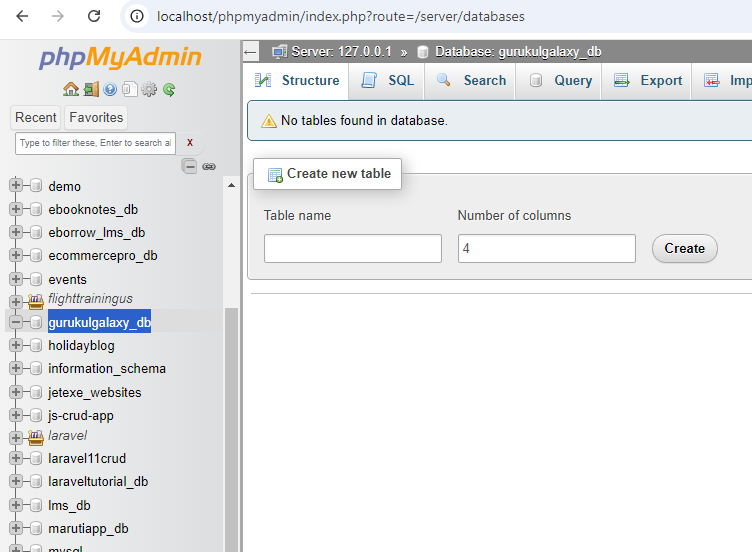Select the lms_db database
752x552 pixels.
point(69,505)
